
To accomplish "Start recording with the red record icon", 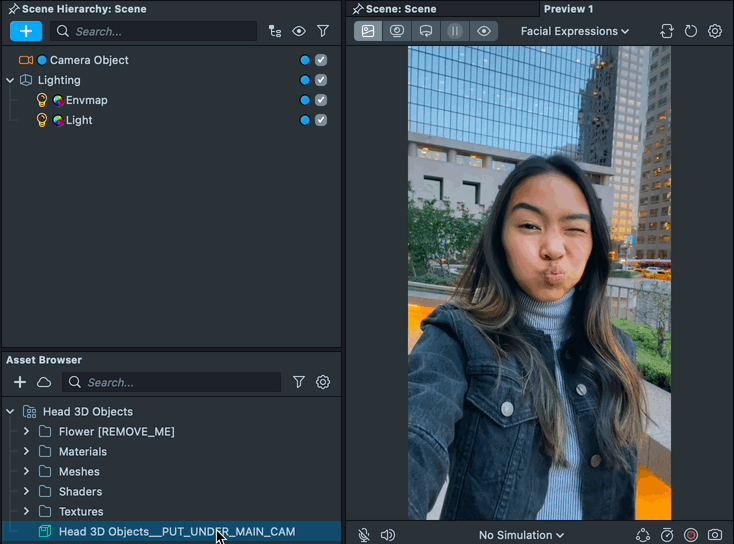I will 691,535.
